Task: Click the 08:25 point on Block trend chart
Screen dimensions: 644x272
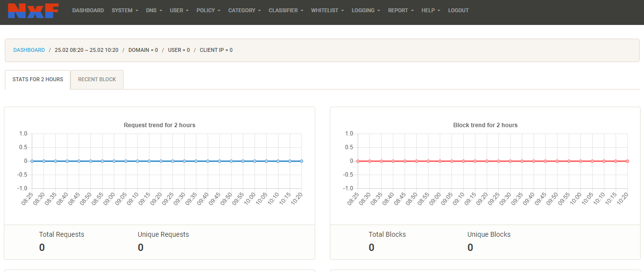Action: pyautogui.click(x=358, y=161)
